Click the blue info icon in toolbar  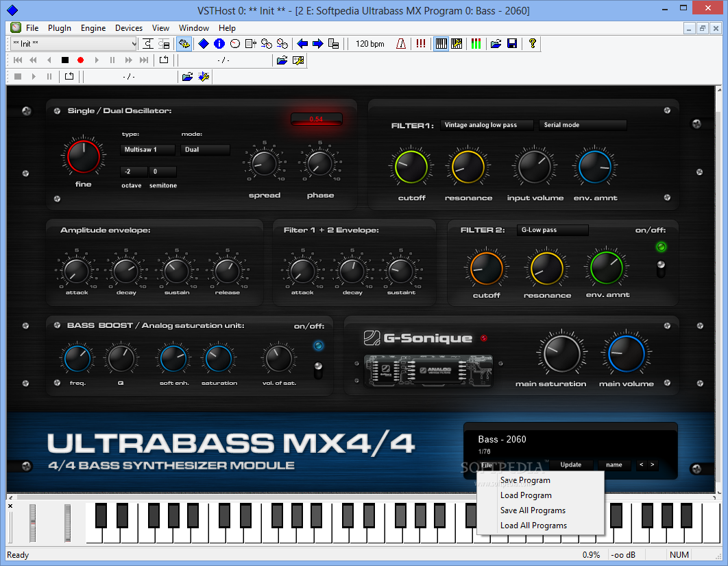coord(219,44)
